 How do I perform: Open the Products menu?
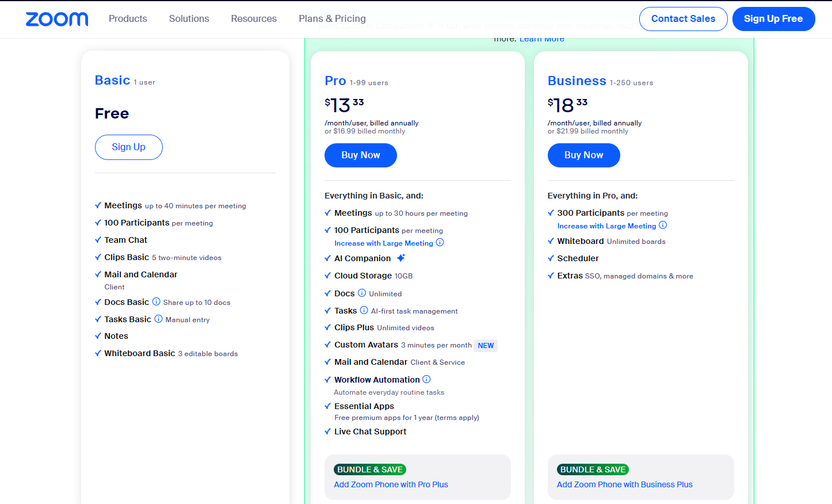tap(128, 19)
